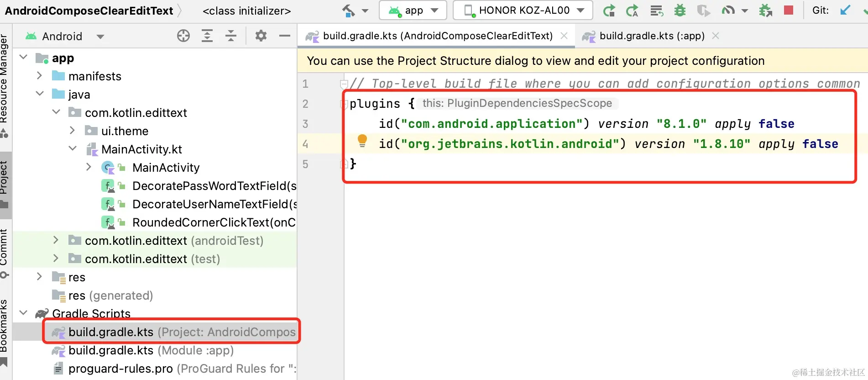Expand the MainActivity class node
The height and width of the screenshot is (380, 868).
[89, 167]
